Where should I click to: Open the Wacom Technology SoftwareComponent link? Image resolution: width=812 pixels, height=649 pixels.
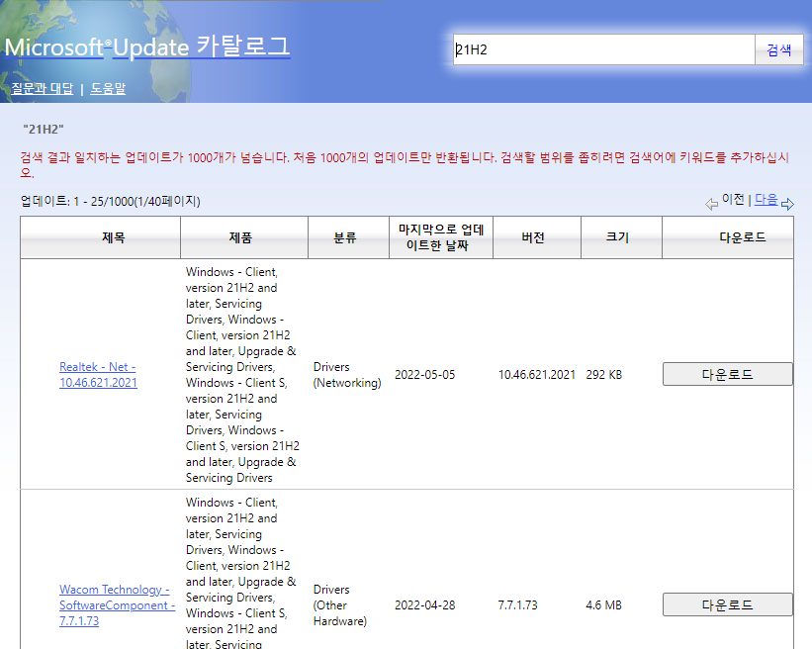[116, 603]
